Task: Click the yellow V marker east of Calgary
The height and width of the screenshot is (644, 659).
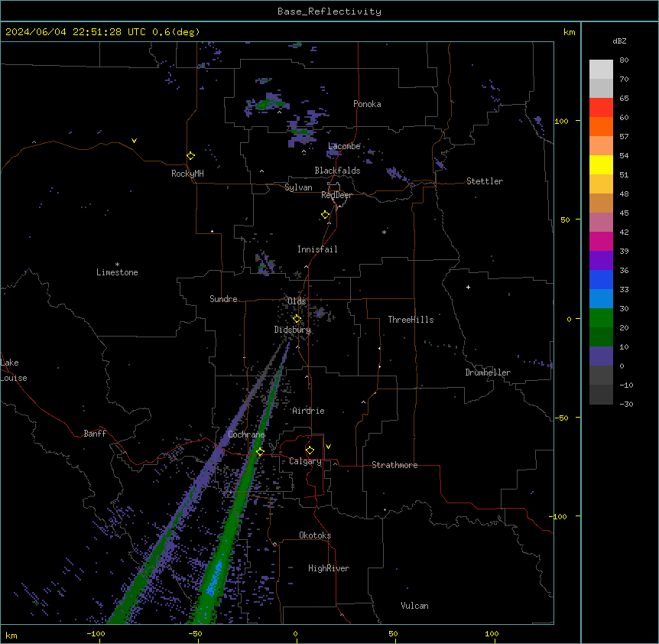Action: click(328, 447)
